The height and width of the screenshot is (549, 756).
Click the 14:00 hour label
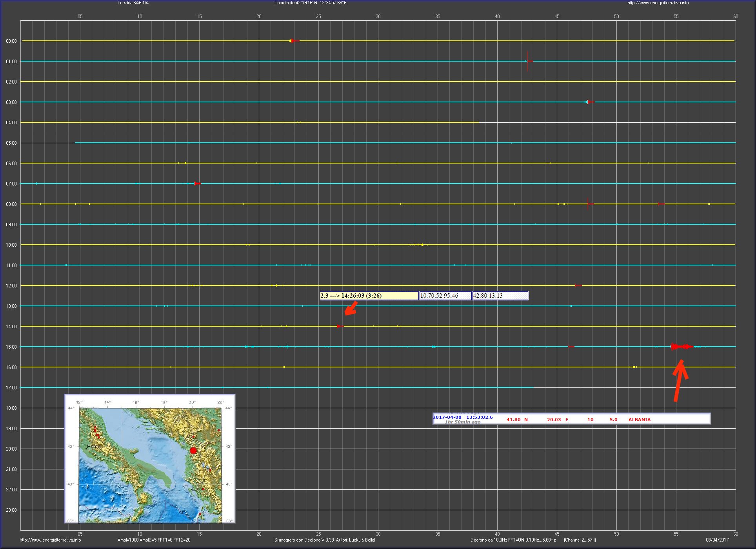click(x=11, y=327)
